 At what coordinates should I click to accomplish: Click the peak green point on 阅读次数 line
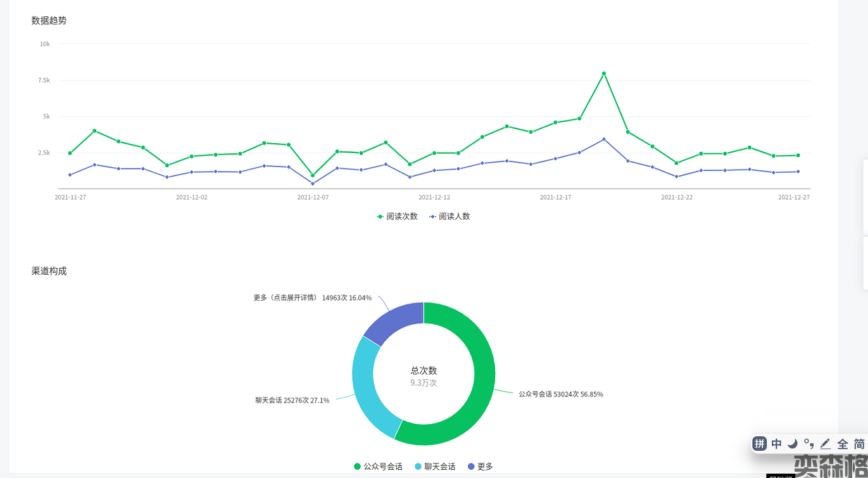coord(604,73)
